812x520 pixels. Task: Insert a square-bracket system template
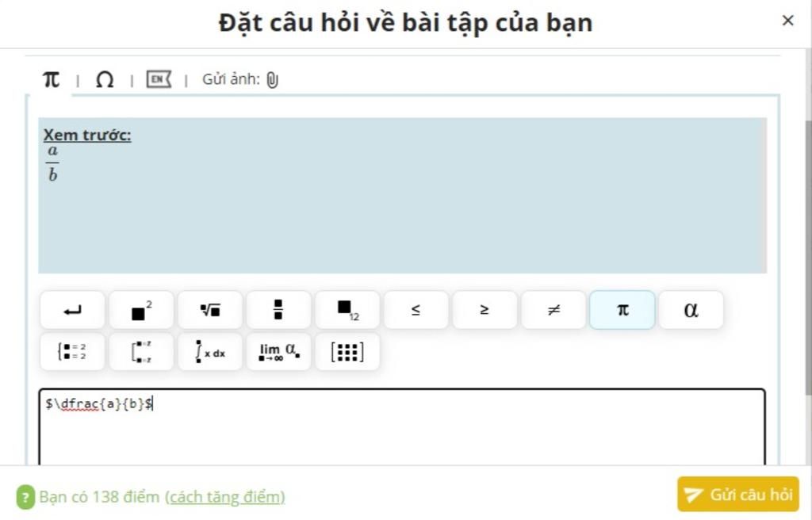(141, 352)
